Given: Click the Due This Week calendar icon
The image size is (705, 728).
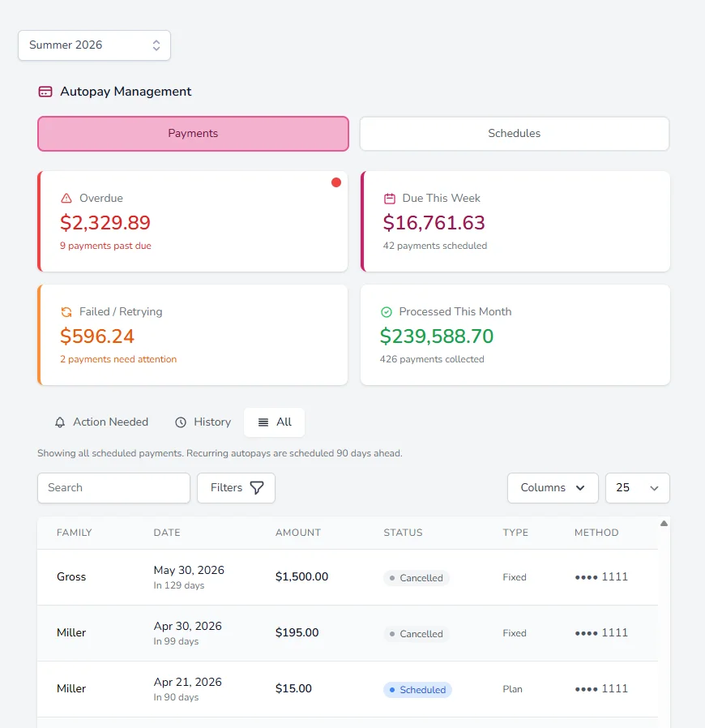Looking at the screenshot, I should tap(390, 199).
